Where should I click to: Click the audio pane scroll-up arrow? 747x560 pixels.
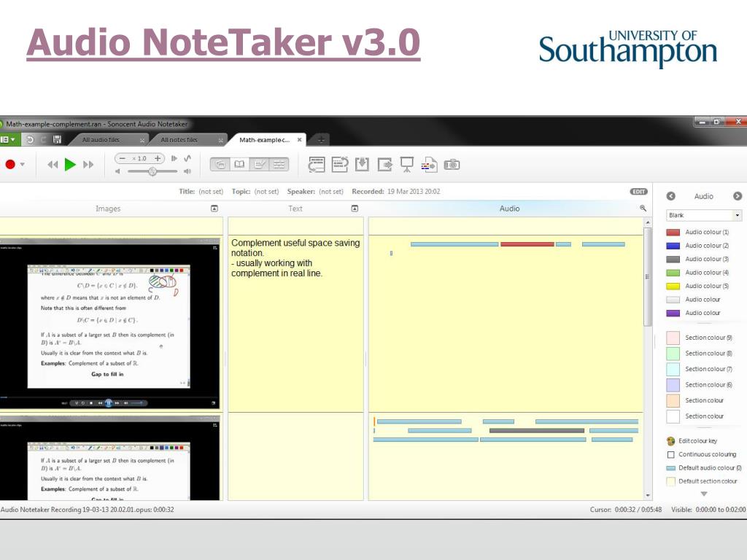tap(648, 222)
